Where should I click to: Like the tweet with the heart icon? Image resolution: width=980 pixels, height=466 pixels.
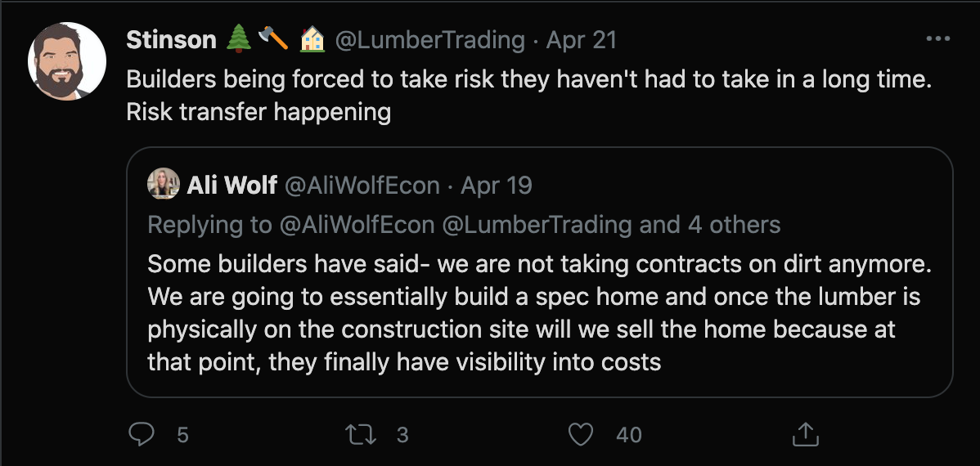[x=580, y=434]
